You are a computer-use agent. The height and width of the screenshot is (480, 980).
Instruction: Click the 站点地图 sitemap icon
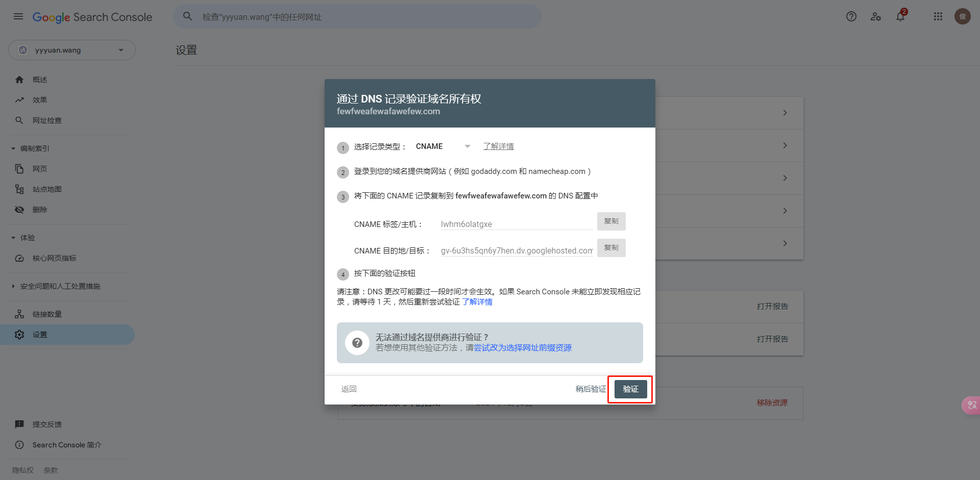(19, 189)
